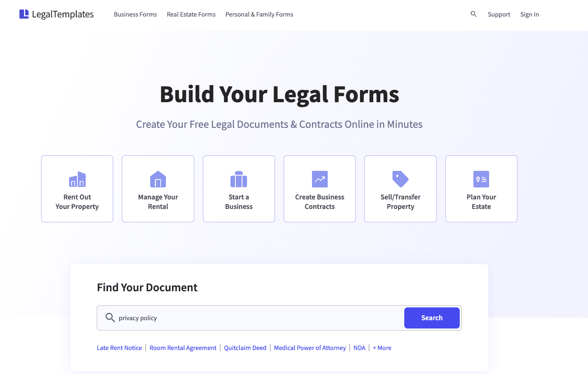Select the Manage Your Rental label

point(158,202)
